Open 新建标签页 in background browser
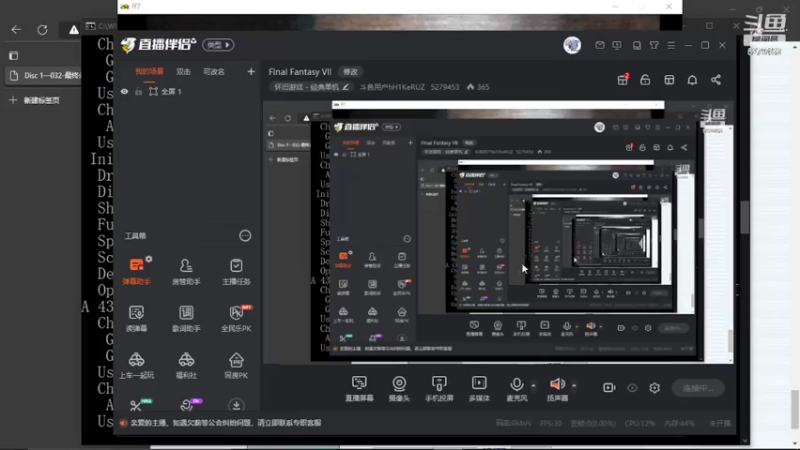This screenshot has width=800, height=450. 35,100
